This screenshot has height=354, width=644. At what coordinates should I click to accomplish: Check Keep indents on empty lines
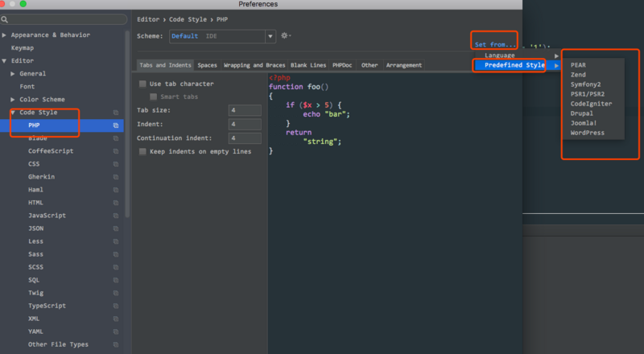point(142,151)
